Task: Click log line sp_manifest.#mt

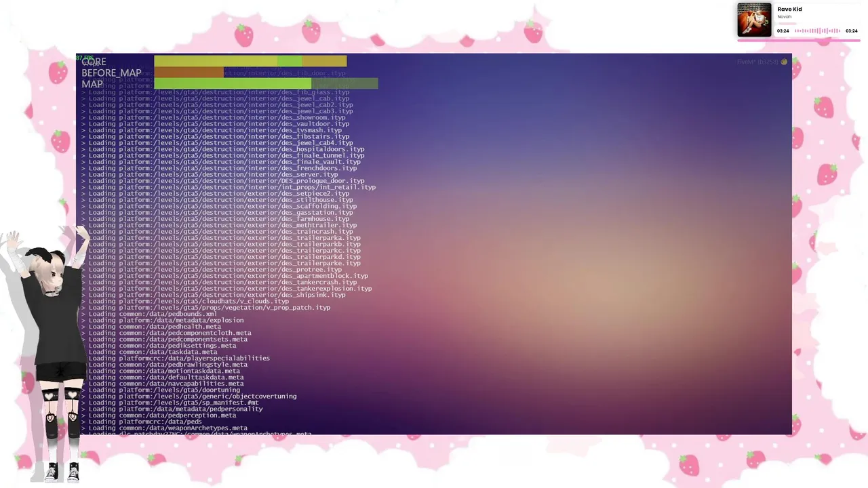Action: [170, 402]
